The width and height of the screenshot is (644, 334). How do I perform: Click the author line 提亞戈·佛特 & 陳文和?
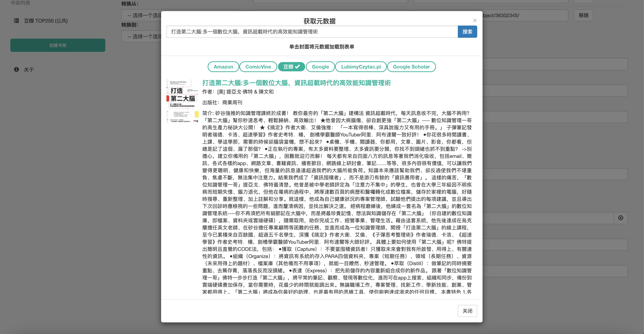tap(238, 92)
